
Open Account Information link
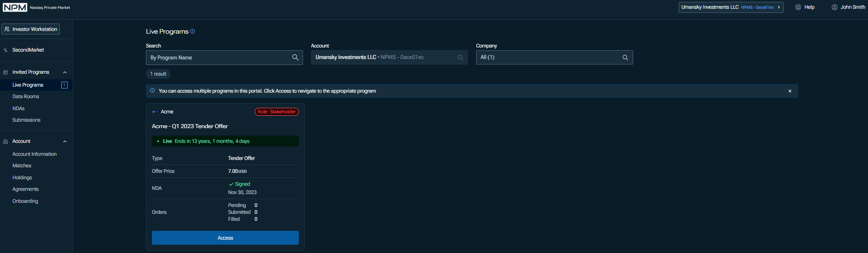pyautogui.click(x=35, y=154)
